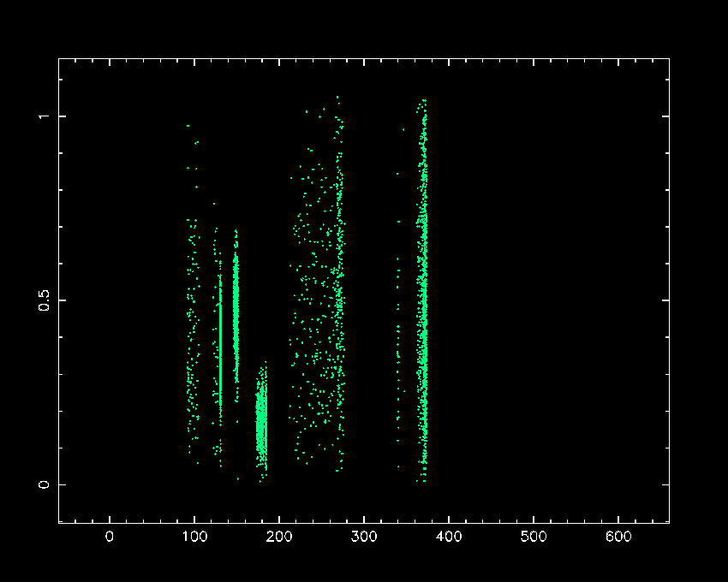
Task: Click the x-axis tick label "300"
Action: pos(364,537)
